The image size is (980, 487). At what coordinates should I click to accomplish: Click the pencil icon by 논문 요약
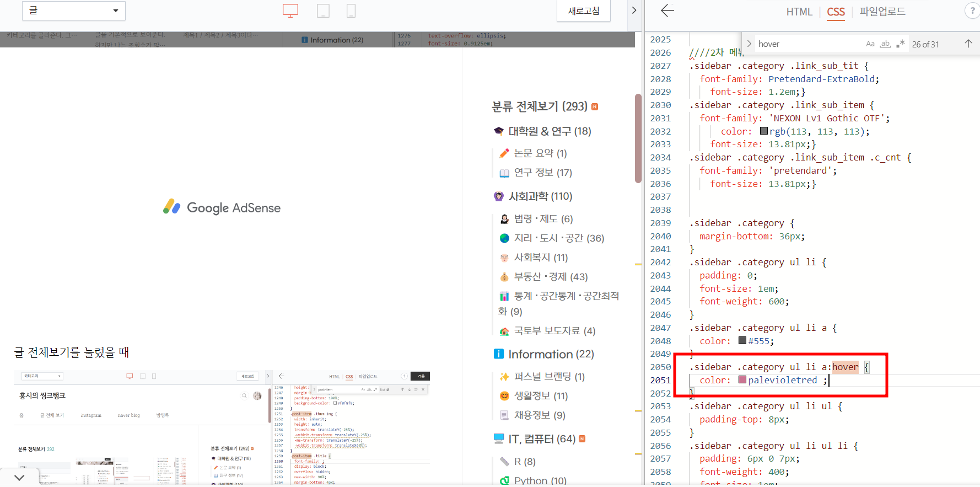tap(504, 153)
